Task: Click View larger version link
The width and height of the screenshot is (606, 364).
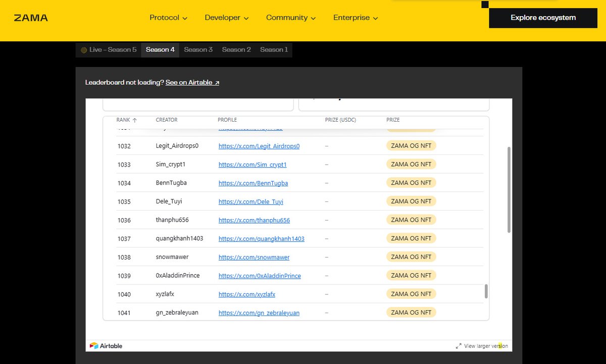Action: point(486,346)
